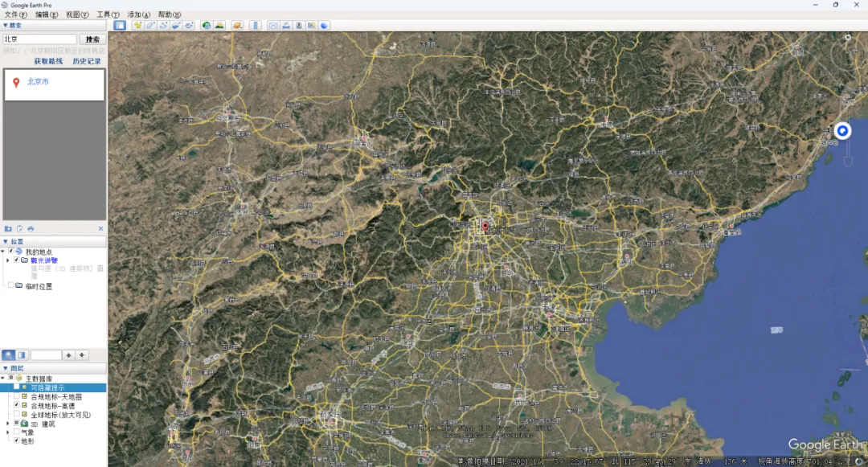Toggle the sidebar visibility toolbar button
Viewport: 868px width, 467px height.
[120, 25]
